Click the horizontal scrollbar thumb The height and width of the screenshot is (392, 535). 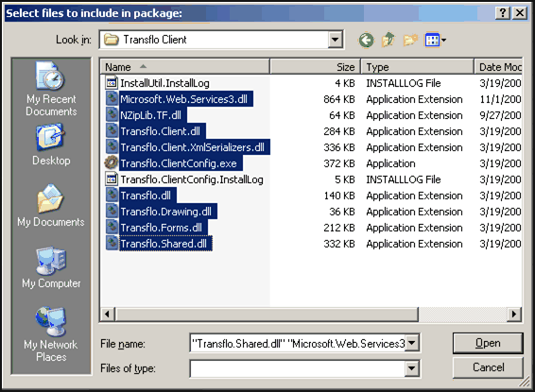click(x=267, y=314)
